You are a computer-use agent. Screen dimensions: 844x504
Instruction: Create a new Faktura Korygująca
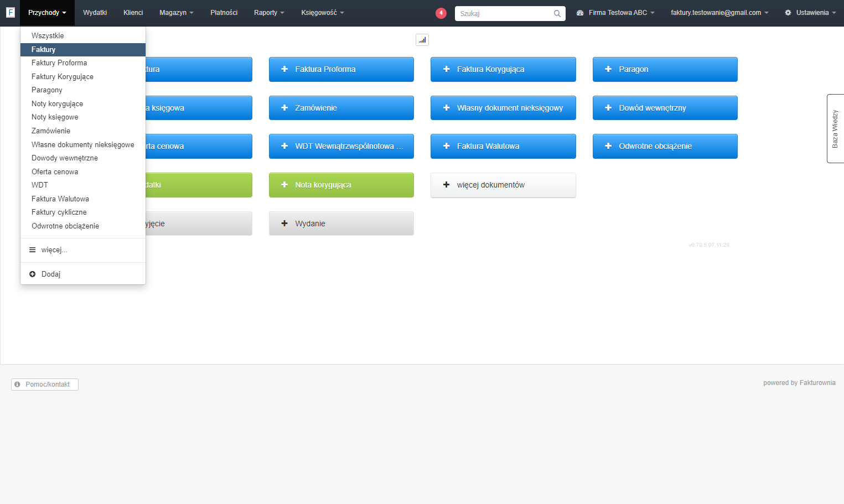click(x=503, y=69)
